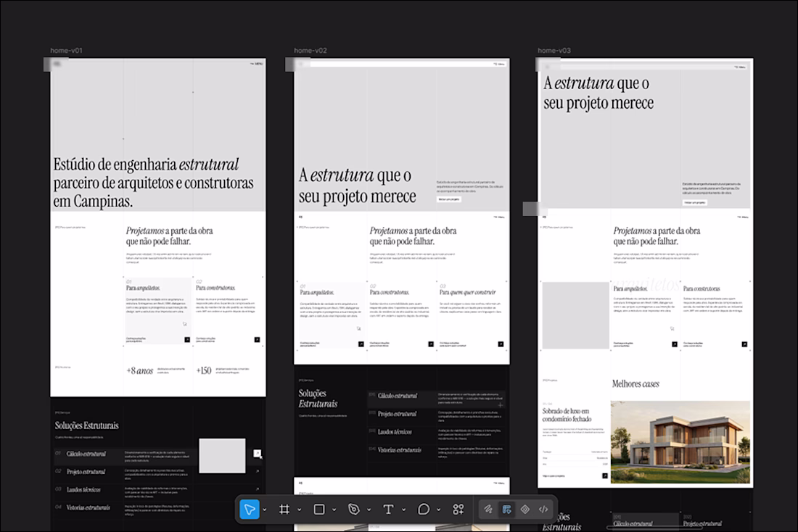Image resolution: width=798 pixels, height=532 pixels.
Task: Expand the Pen tool dropdown
Action: coord(369,510)
